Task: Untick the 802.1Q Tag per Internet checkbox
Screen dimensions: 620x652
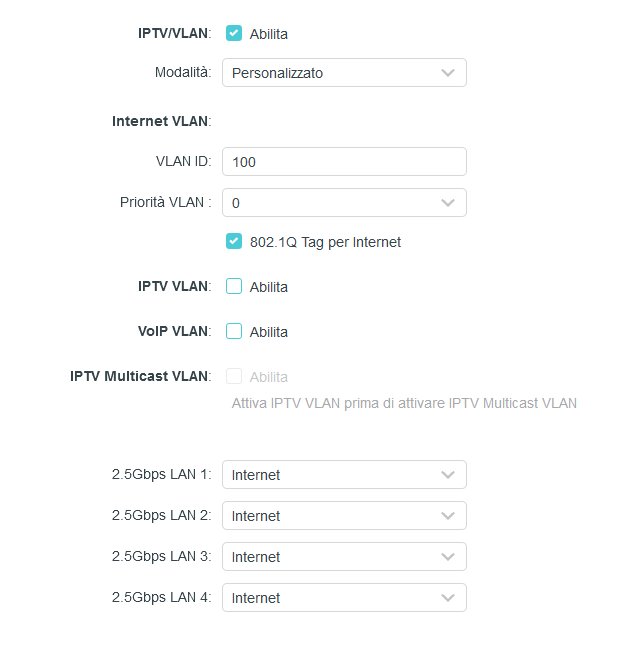Action: coord(234,241)
